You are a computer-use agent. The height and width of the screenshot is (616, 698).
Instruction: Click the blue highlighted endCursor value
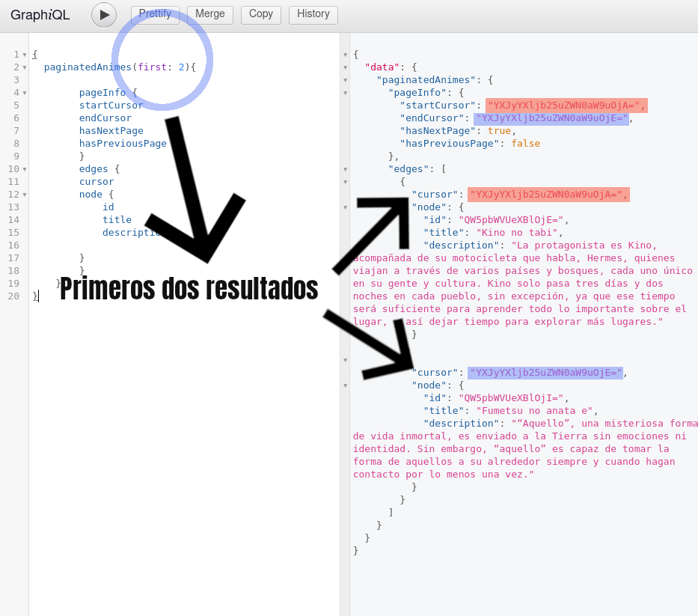tap(551, 118)
